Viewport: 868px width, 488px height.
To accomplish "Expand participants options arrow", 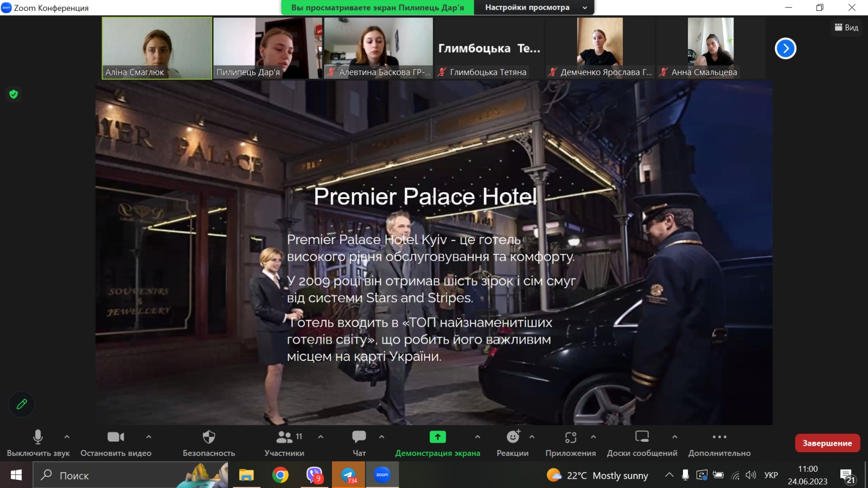I will (321, 436).
